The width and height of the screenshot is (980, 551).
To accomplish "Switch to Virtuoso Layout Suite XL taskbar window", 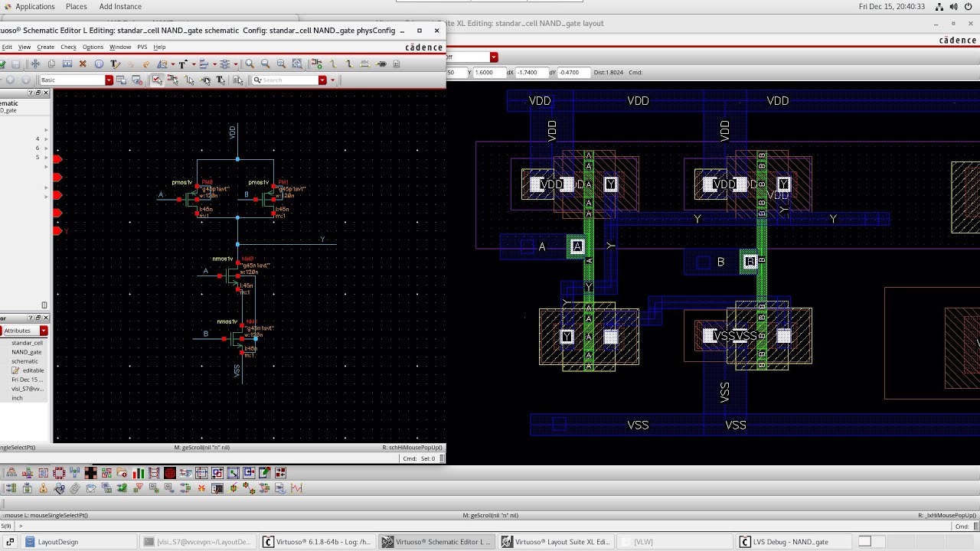I will point(557,542).
